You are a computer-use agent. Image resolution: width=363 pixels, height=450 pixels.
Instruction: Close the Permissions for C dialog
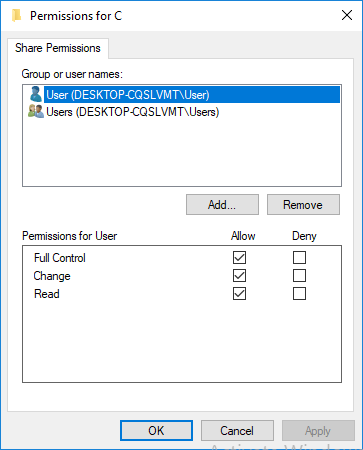coord(347,15)
